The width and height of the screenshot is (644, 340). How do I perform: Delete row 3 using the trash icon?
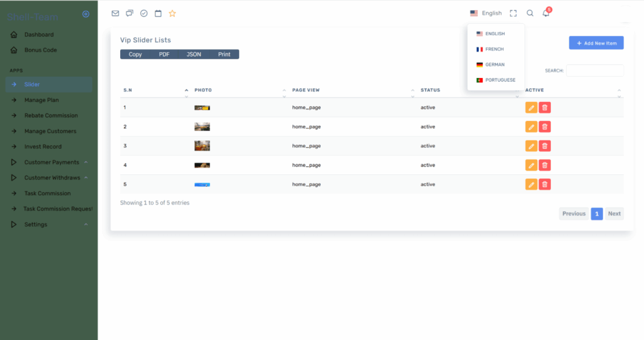coord(545,146)
